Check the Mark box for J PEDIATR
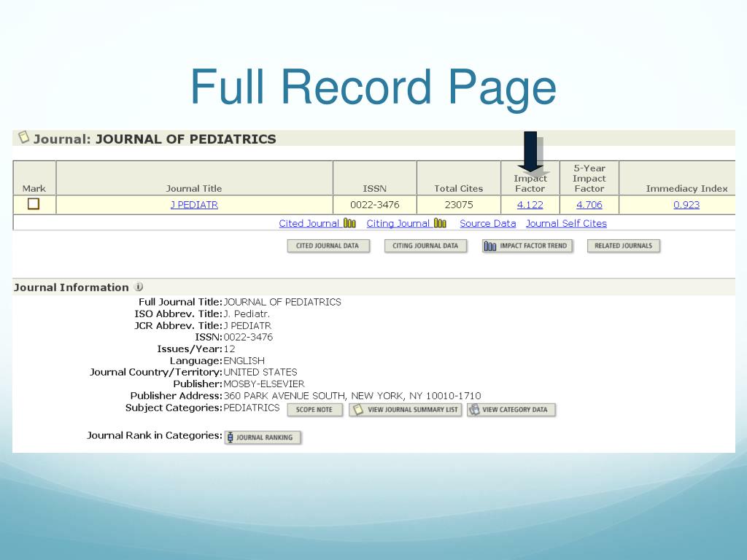Viewport: 747px width, 560px height. coord(34,204)
